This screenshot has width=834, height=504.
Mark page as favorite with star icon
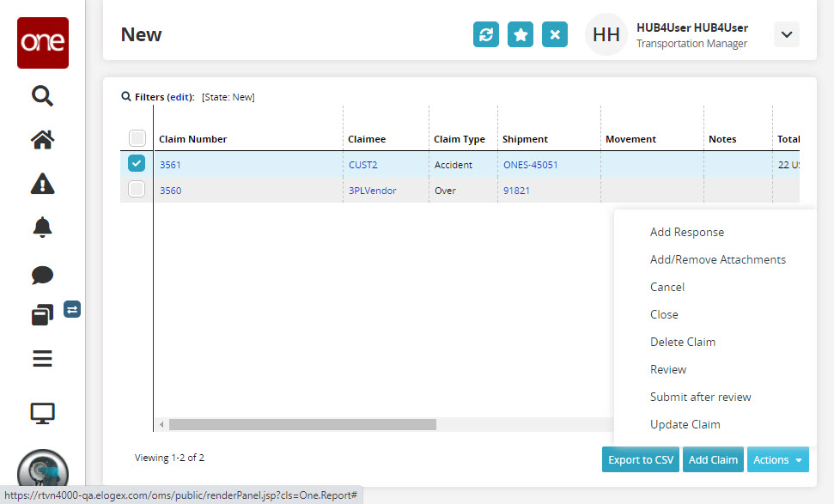pyautogui.click(x=520, y=34)
